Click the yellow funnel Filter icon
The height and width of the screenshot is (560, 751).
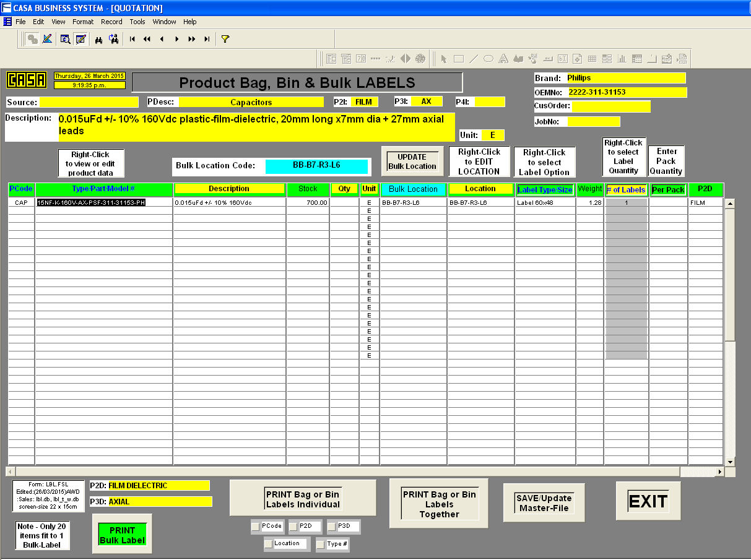click(225, 39)
